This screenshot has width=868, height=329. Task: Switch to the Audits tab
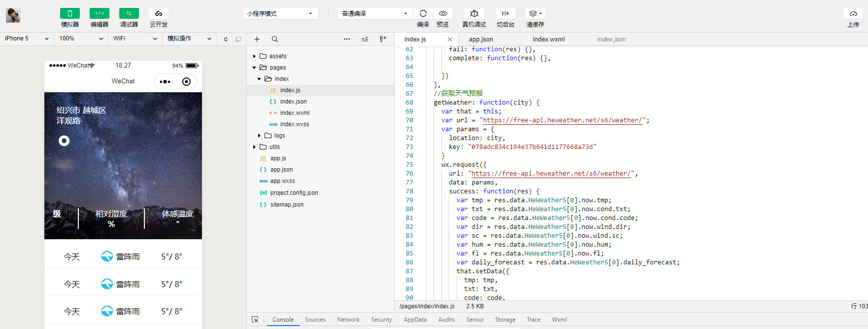tap(447, 320)
